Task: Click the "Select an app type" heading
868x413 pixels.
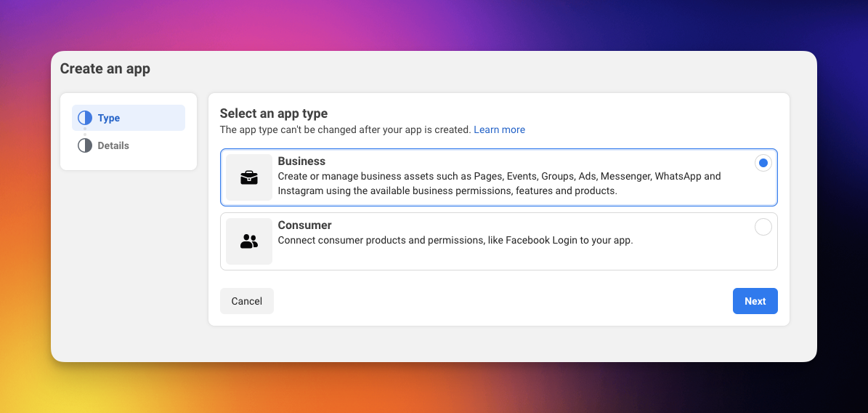Action: 273,113
